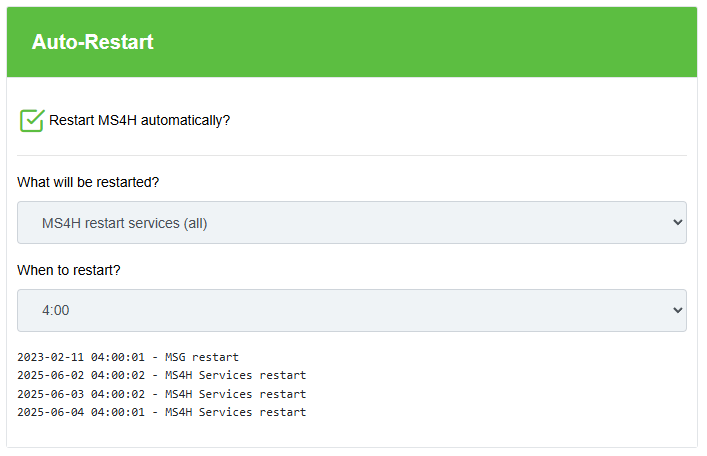Image resolution: width=707 pixels, height=456 pixels.
Task: Select the 2025-06-03 MS4H Services restart log
Action: pos(161,394)
